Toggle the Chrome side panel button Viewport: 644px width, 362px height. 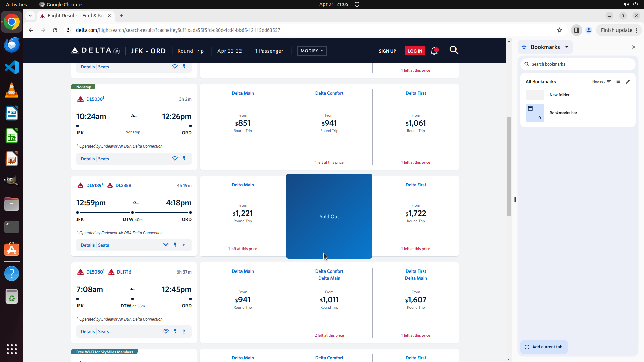click(x=576, y=30)
